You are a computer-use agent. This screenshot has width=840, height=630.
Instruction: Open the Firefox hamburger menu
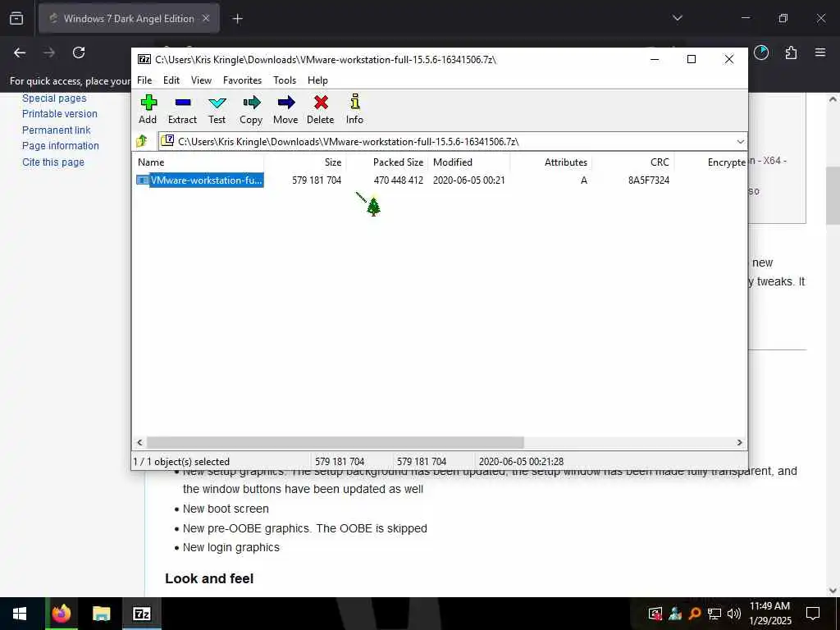[820, 52]
